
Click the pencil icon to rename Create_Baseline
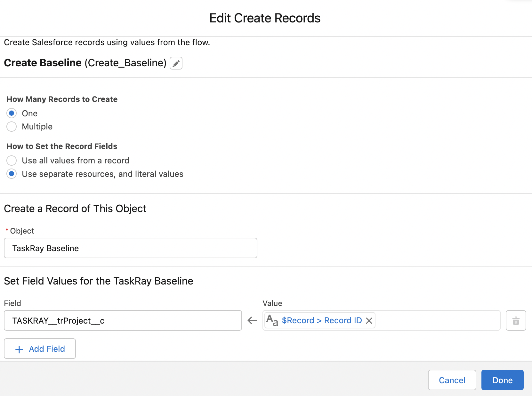tap(175, 63)
